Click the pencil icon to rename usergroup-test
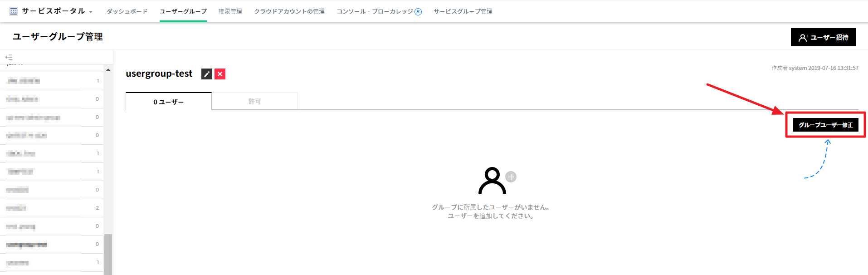This screenshot has width=868, height=275. (207, 74)
